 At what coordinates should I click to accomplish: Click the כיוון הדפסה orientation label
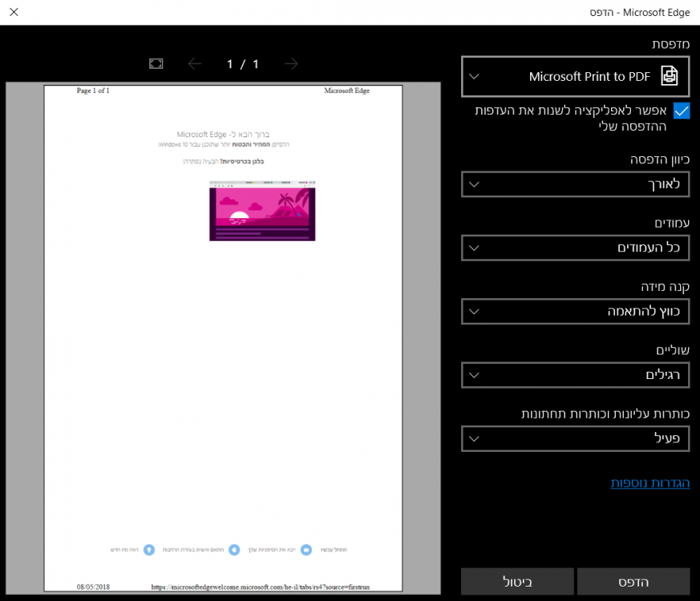pos(660,159)
